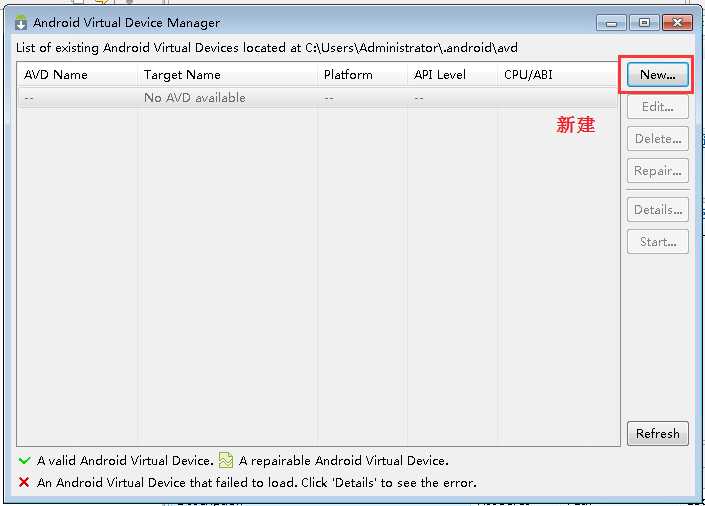This screenshot has width=705, height=506.
Task: Click the Target Name column header
Action: point(228,75)
